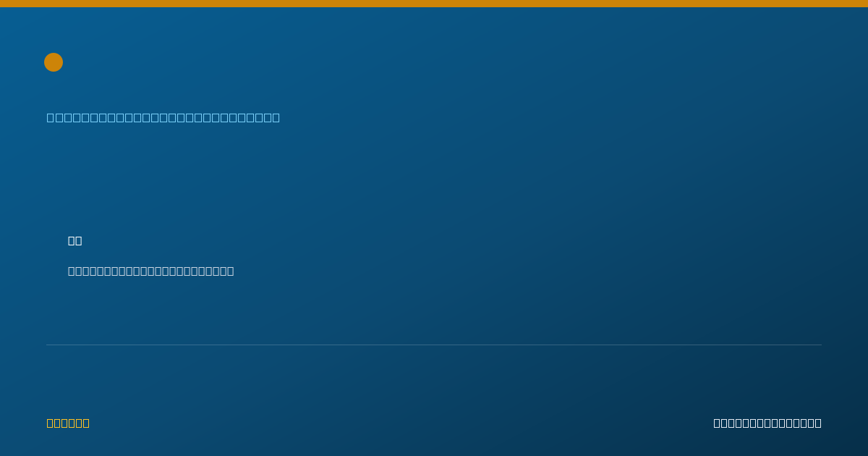
Task: Click the orange circle icon
Action: (54, 62)
